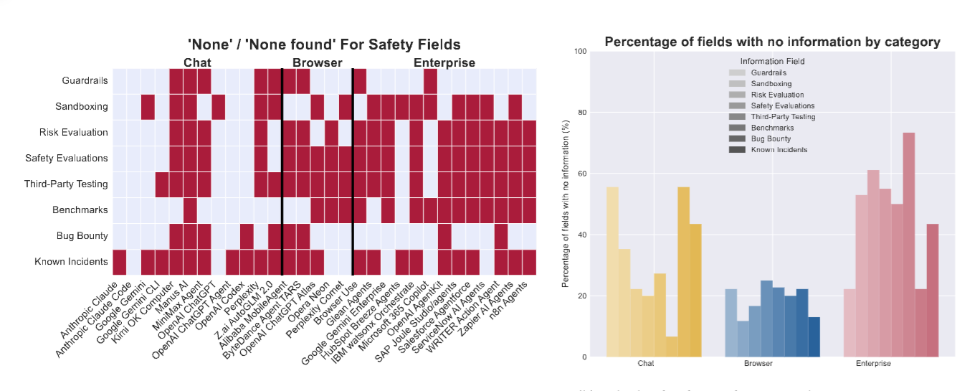
Task: Click the 'Third-Party Testing' heatmap row label
Action: coord(67,184)
